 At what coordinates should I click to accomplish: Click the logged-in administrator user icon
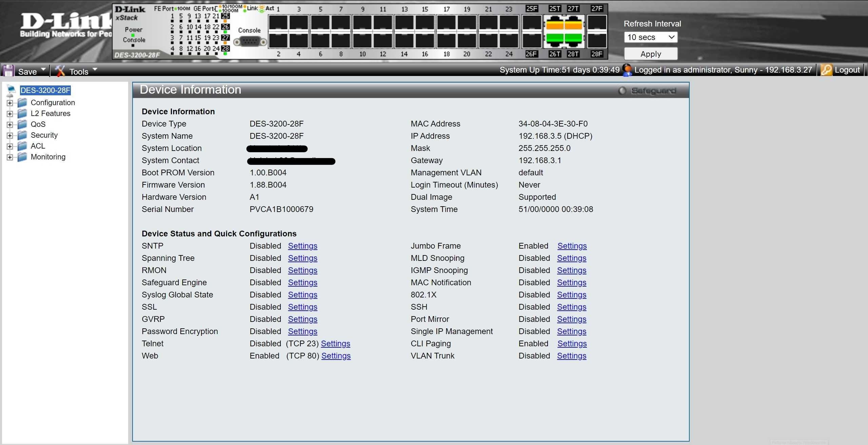pos(627,70)
